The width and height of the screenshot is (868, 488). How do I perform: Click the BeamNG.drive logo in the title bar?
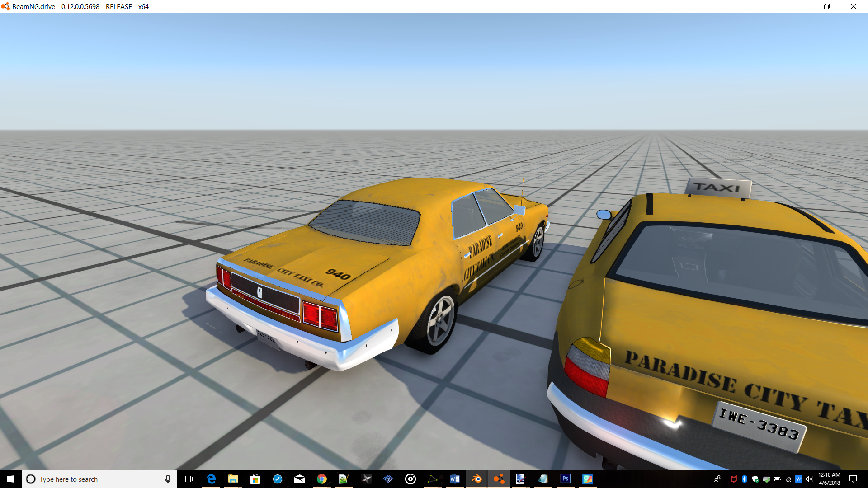5,6
